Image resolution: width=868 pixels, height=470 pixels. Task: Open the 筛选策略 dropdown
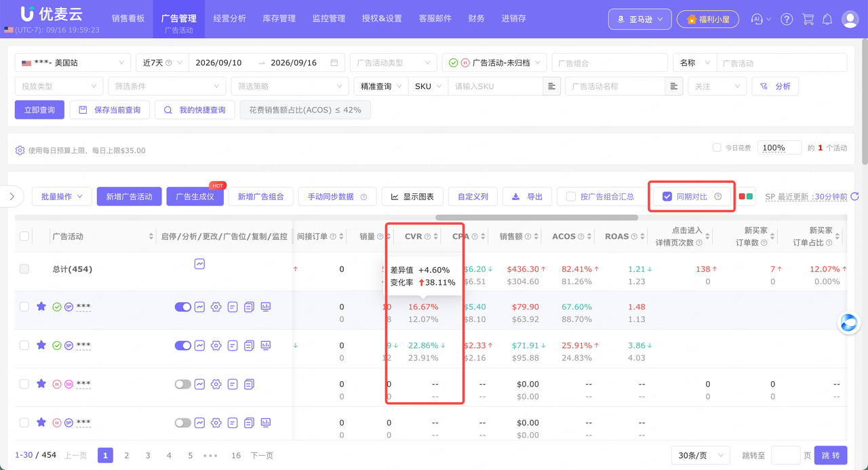point(290,86)
